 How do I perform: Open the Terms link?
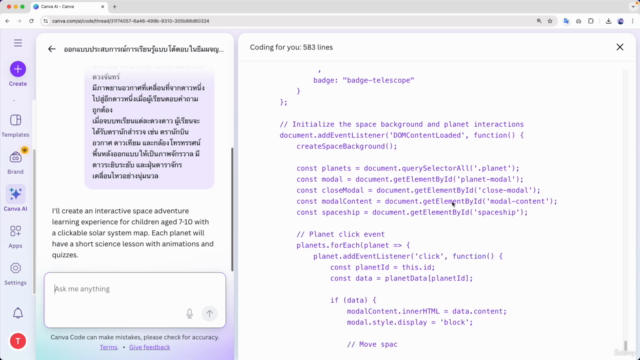[108, 347]
